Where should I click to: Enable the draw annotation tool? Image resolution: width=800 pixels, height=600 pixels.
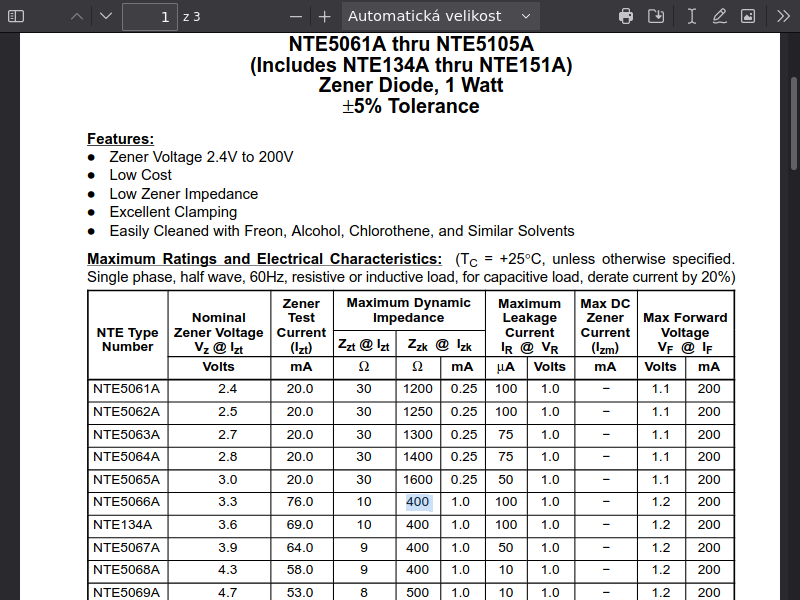coord(719,16)
